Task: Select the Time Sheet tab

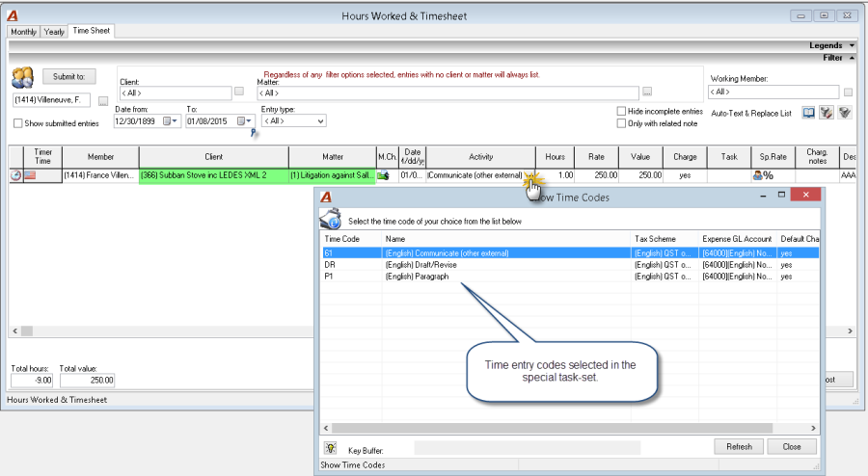Action: tap(92, 31)
